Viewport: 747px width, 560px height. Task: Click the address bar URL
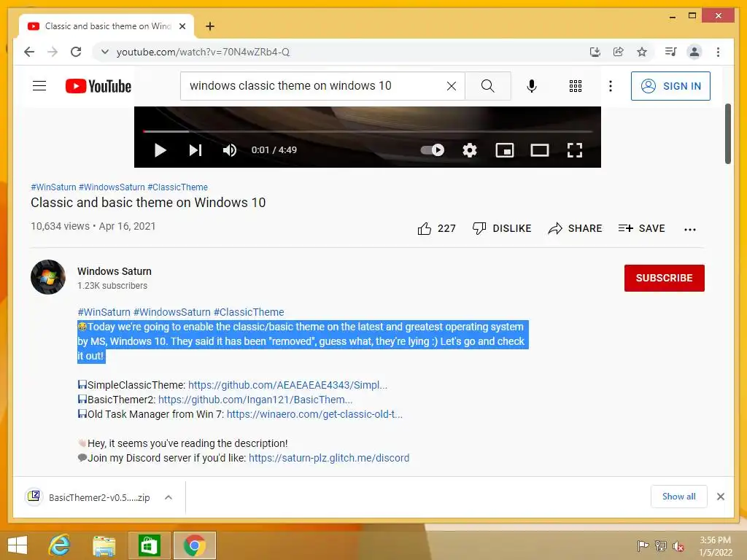[203, 52]
